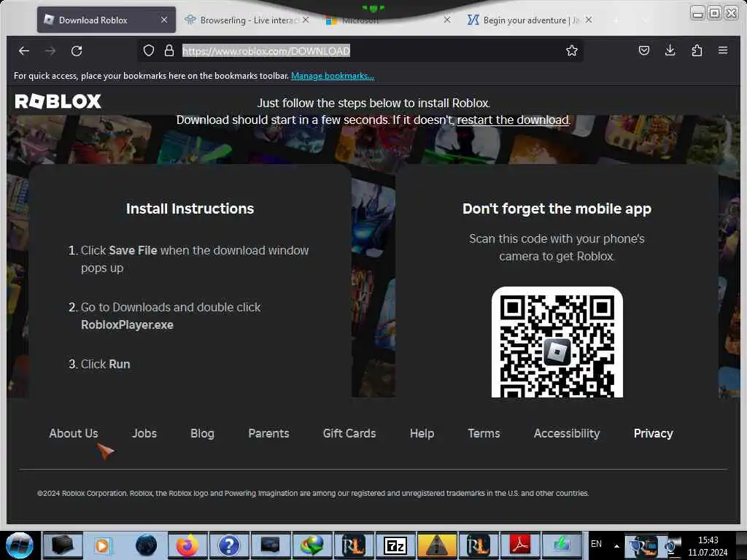The image size is (747, 560).
Task: Go back using the browser back arrow
Action: point(24,50)
